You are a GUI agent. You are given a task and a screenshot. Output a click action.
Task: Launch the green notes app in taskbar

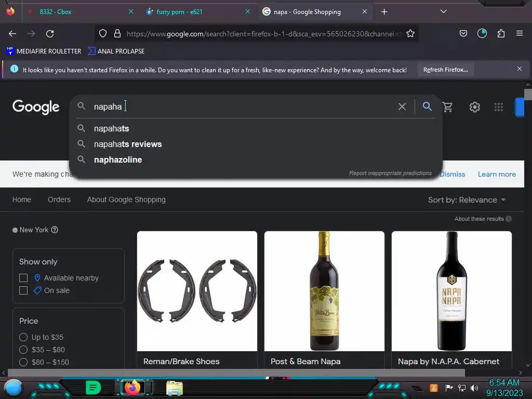(94, 388)
